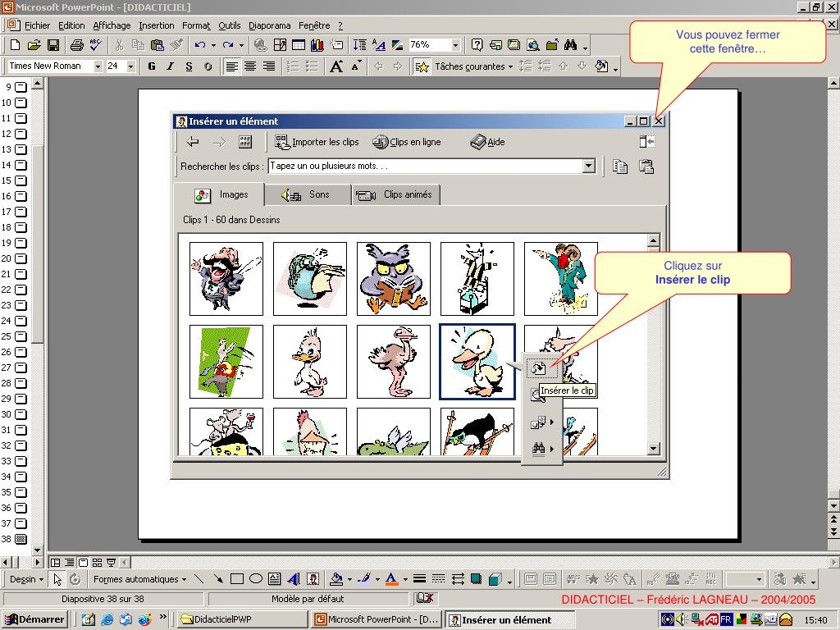Toggle italic formatting (I button)
Screen dimensions: 840x630
click(x=170, y=66)
